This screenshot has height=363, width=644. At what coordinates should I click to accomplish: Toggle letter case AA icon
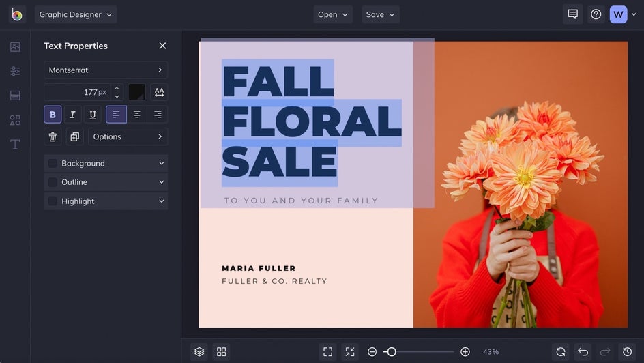coord(160,92)
